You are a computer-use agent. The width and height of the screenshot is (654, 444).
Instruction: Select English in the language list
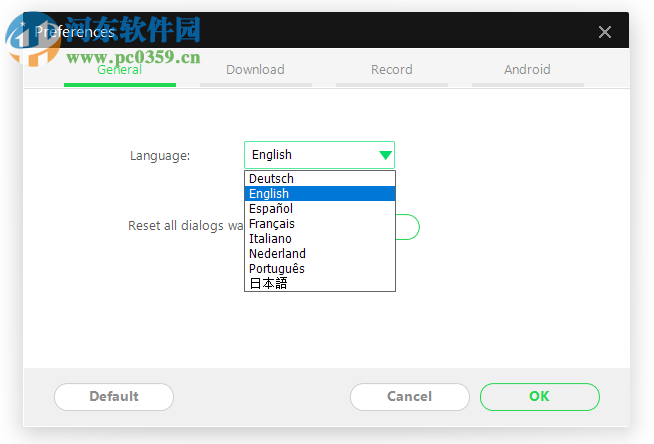coord(320,193)
